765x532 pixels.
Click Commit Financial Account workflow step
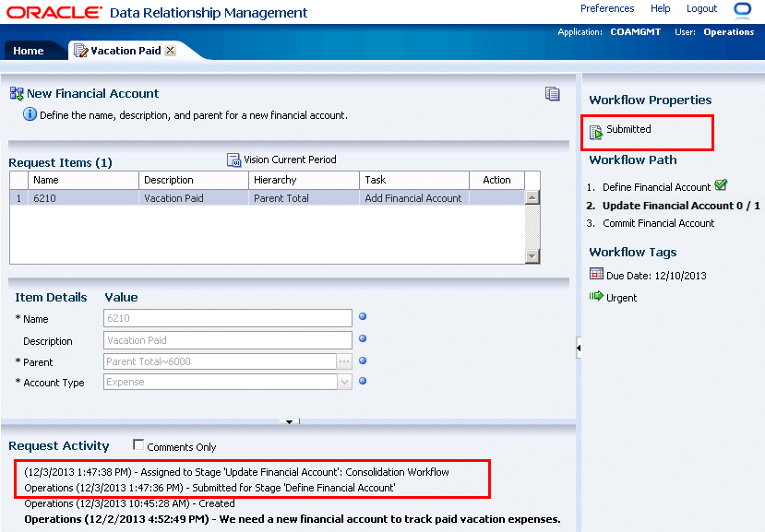pyautogui.click(x=658, y=223)
